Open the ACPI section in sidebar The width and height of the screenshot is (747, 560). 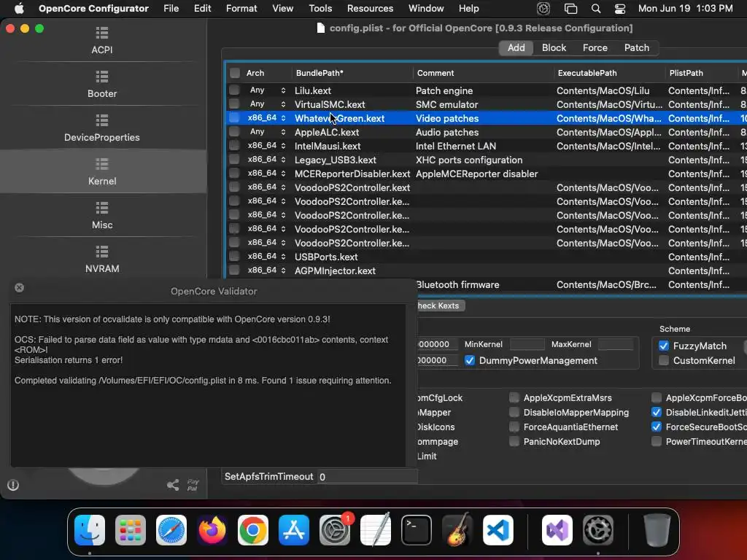pyautogui.click(x=102, y=40)
